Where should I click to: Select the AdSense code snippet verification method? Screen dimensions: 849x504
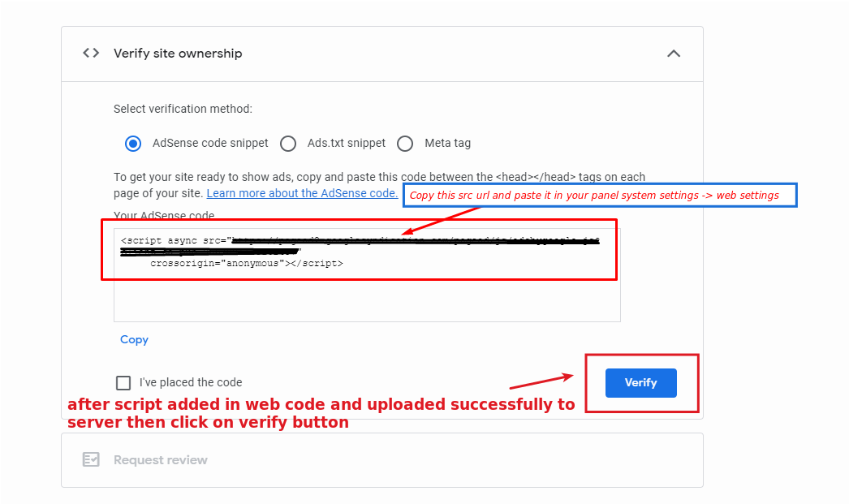pyautogui.click(x=132, y=143)
